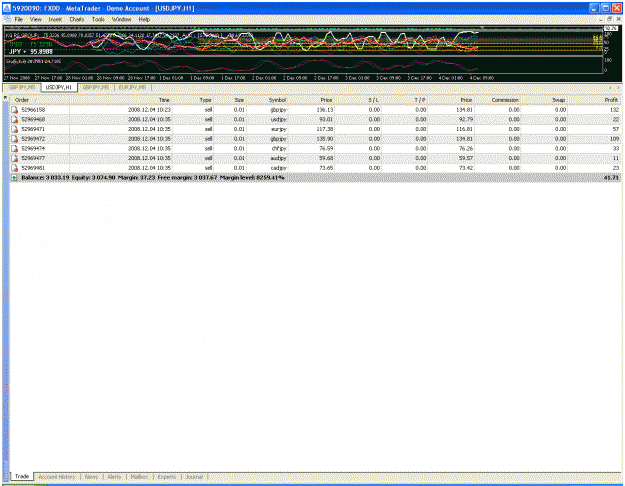This screenshot has width=625, height=486.
Task: Click the chfjpy symbol cell
Action: pos(279,149)
